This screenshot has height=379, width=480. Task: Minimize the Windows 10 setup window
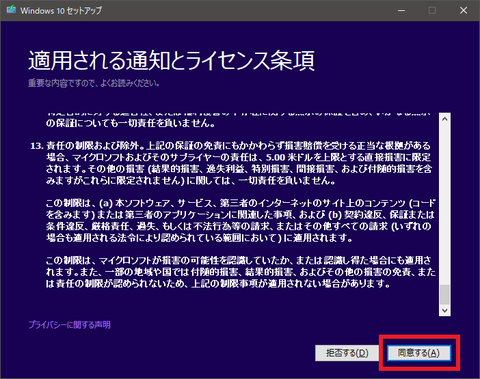coord(401,11)
